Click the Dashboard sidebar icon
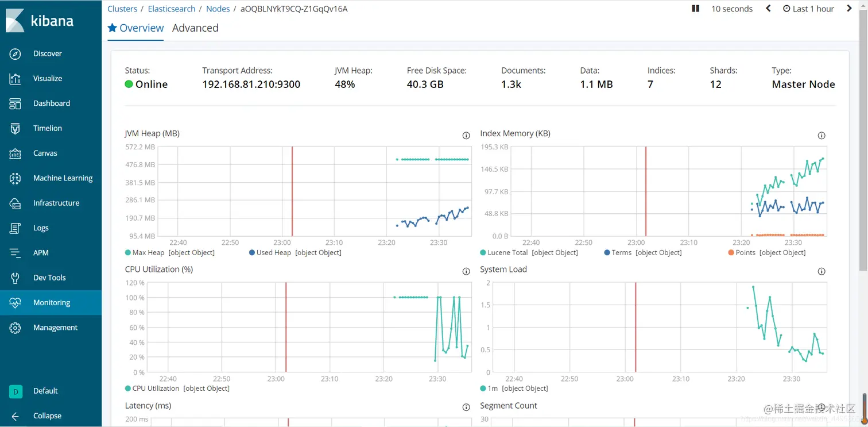Screen dimensions: 868x427 pyautogui.click(x=15, y=103)
